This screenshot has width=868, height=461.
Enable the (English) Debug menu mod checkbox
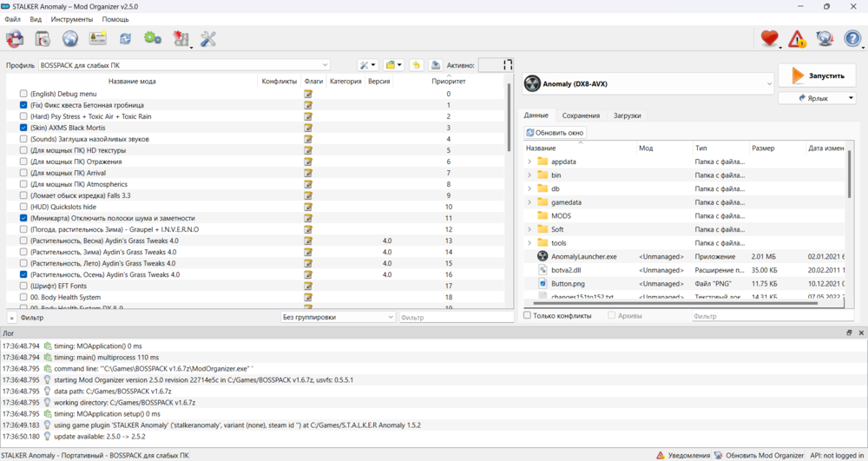23,94
